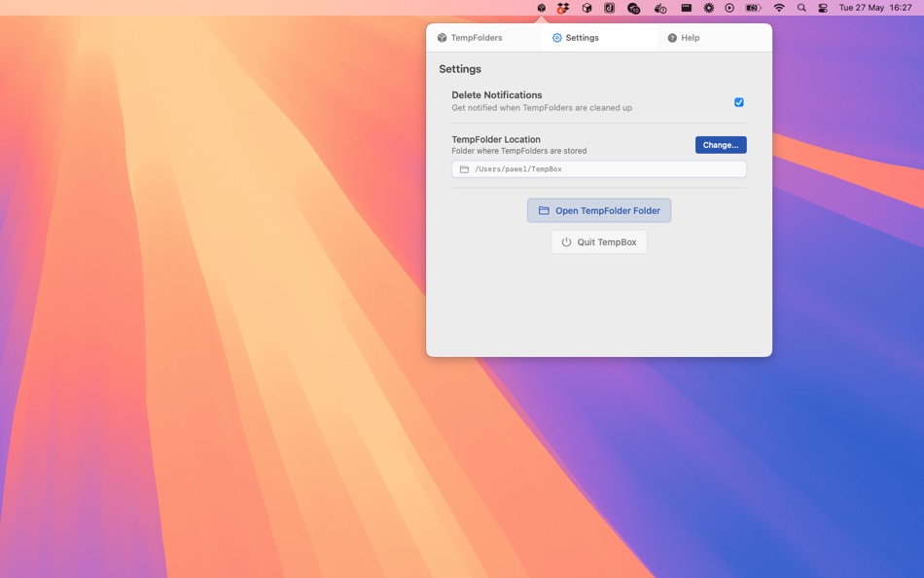Screen dimensions: 924x578
Task: Quit TempBox with the quit button
Action: click(599, 241)
